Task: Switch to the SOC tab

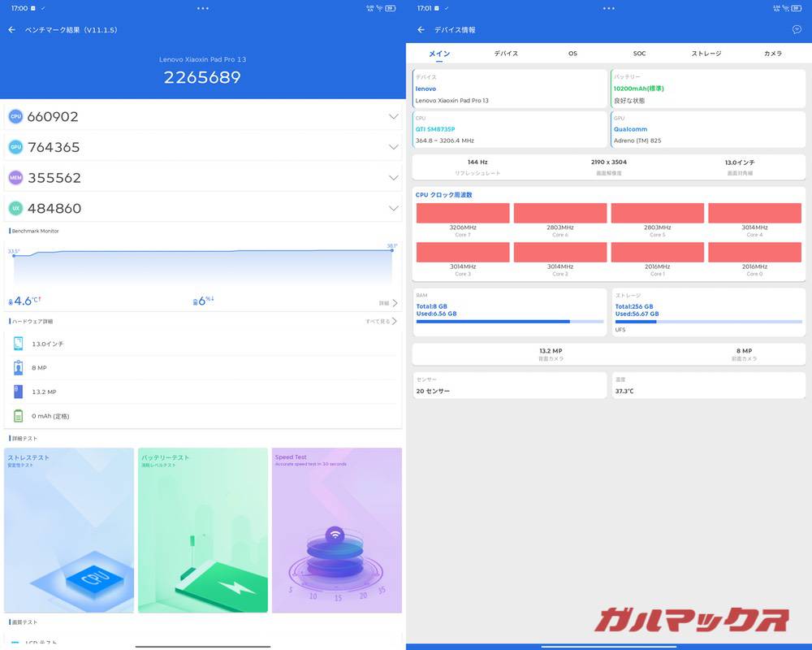Action: tap(640, 54)
